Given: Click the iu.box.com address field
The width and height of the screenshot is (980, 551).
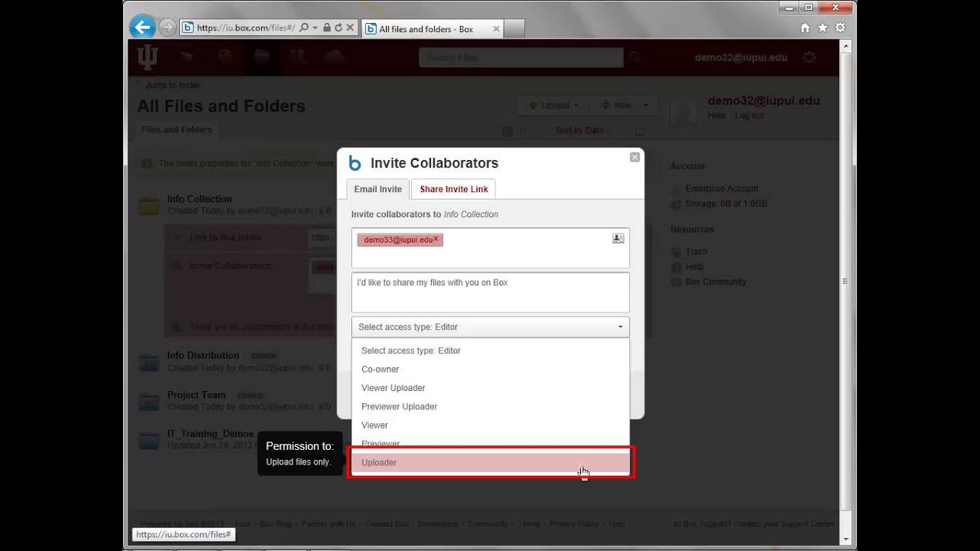Looking at the screenshot, I should point(245,28).
